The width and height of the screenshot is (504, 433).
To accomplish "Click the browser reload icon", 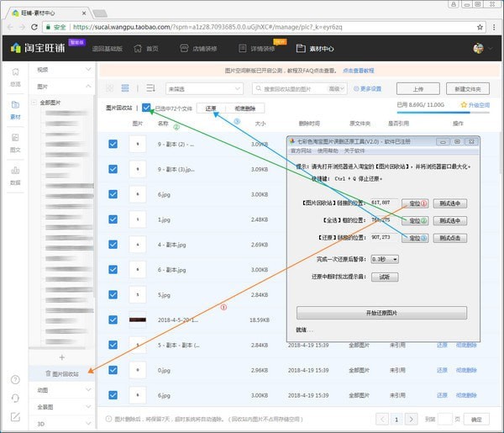I will (34, 27).
